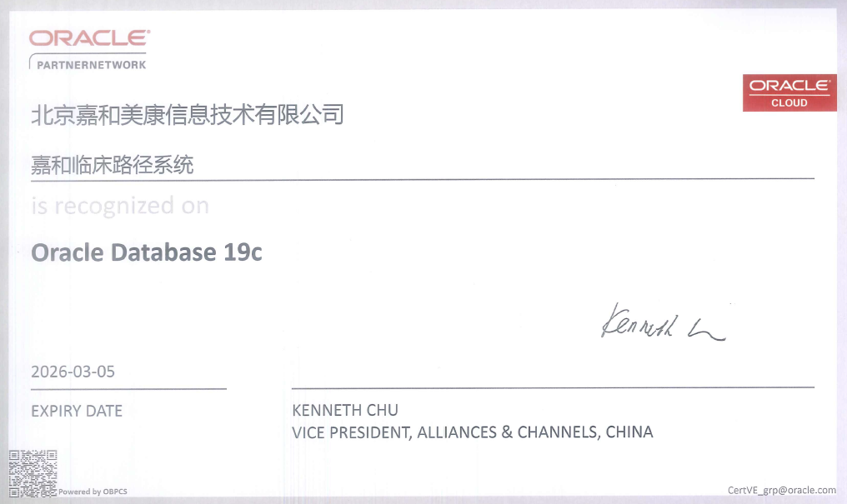
Task: Click the name "KENNETH CHU"
Action: click(x=345, y=410)
